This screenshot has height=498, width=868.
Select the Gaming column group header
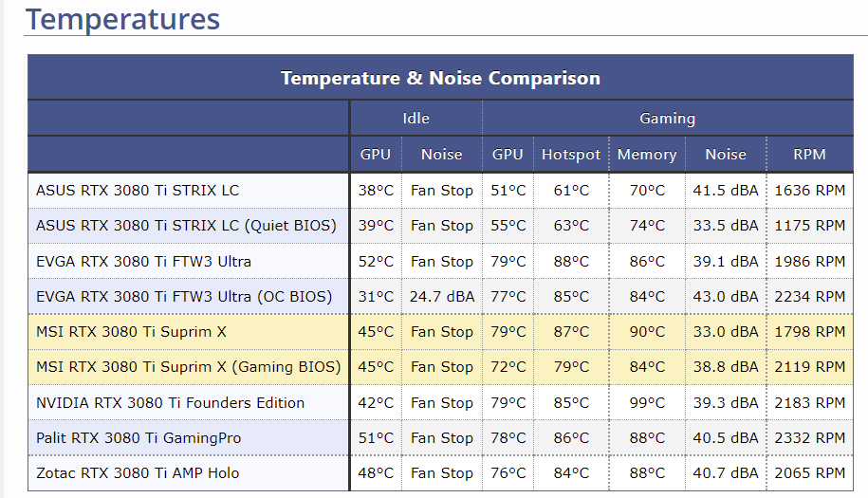pos(667,118)
